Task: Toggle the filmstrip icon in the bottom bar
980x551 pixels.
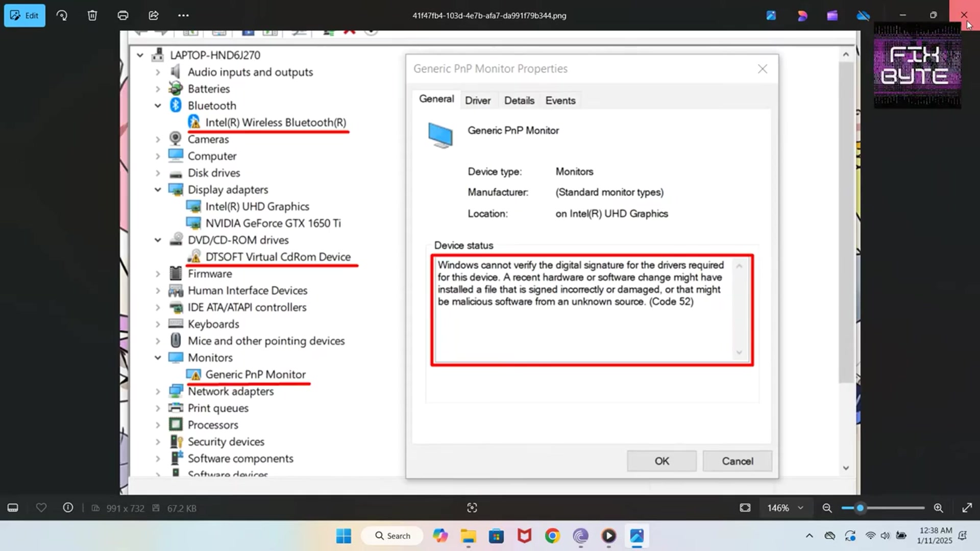Action: [x=13, y=508]
